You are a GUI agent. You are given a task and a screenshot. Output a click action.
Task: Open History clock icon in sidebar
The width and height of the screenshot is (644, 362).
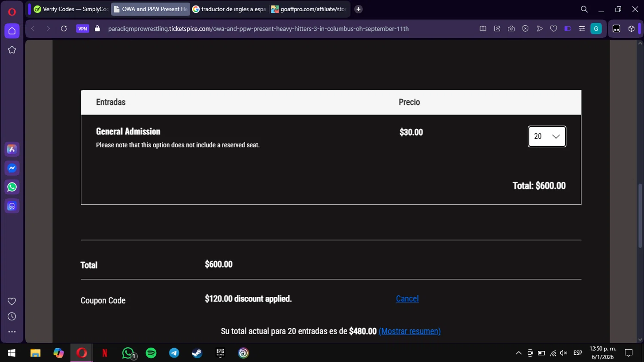pyautogui.click(x=12, y=316)
